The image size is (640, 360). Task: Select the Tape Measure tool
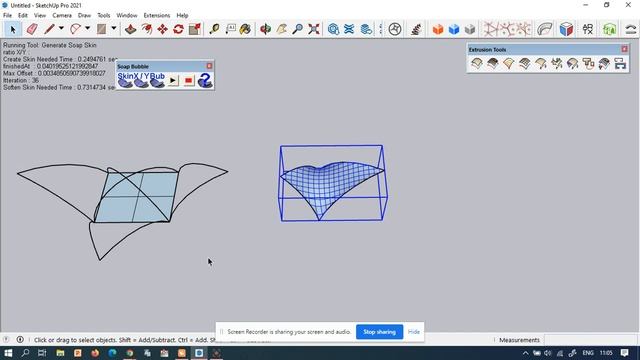(x=214, y=29)
